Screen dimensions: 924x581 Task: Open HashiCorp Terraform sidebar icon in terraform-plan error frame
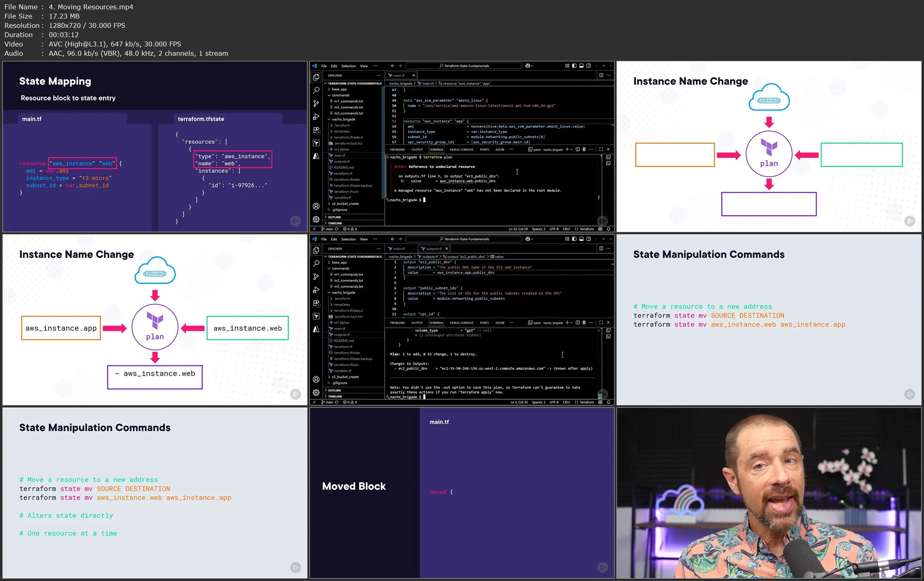(316, 143)
